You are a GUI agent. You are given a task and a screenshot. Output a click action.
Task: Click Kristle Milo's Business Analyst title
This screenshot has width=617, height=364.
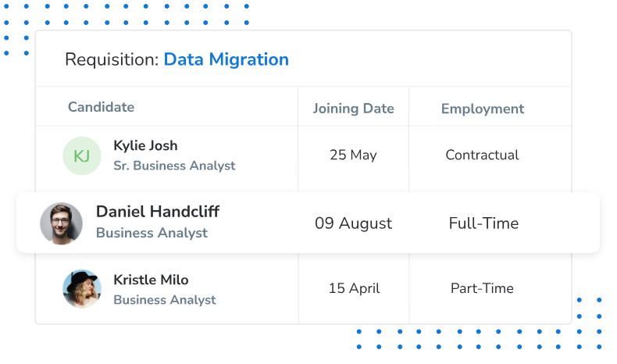(165, 300)
